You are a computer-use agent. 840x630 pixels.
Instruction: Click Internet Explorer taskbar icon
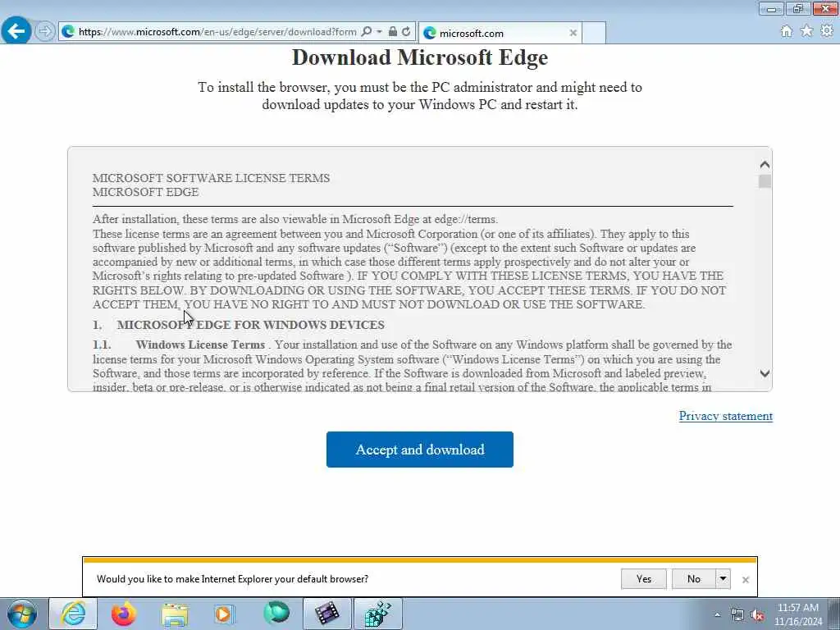coord(73,614)
